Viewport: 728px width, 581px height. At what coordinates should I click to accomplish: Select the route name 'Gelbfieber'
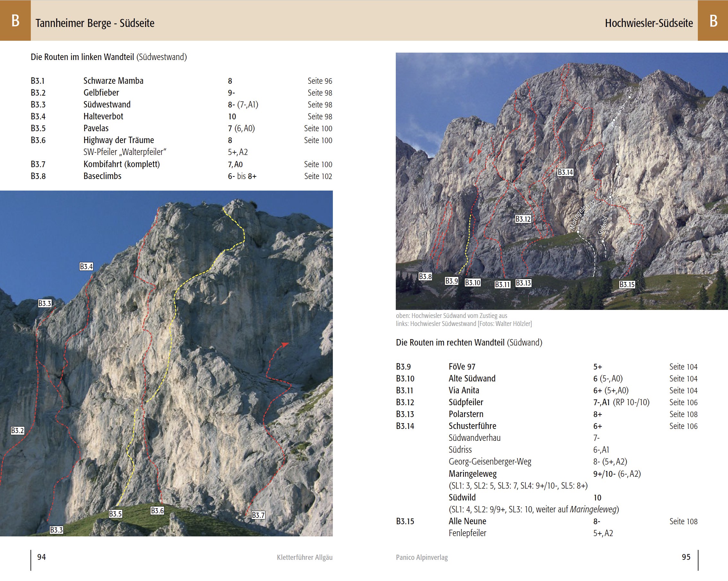[x=101, y=92]
